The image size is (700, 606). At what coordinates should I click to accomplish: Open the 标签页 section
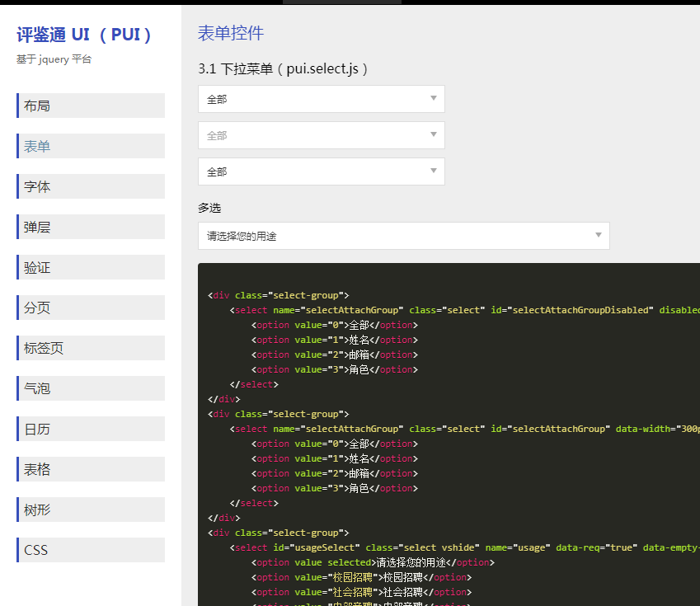click(x=91, y=348)
